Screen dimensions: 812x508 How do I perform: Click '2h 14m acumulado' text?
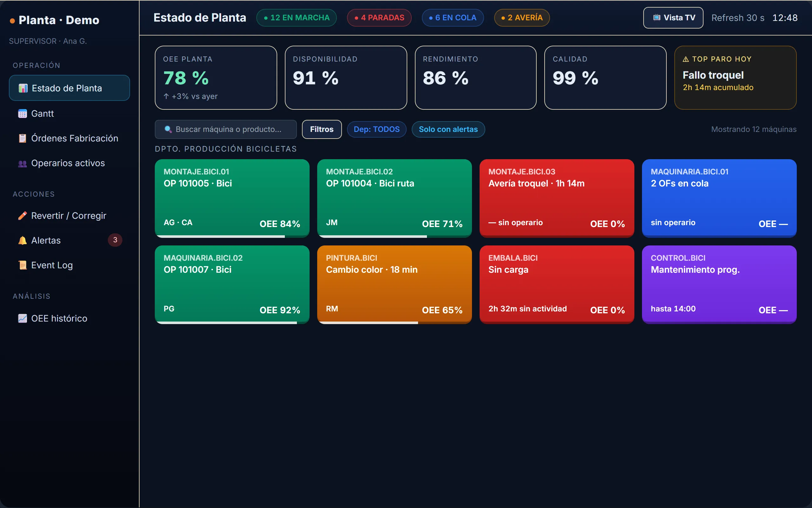coord(718,87)
